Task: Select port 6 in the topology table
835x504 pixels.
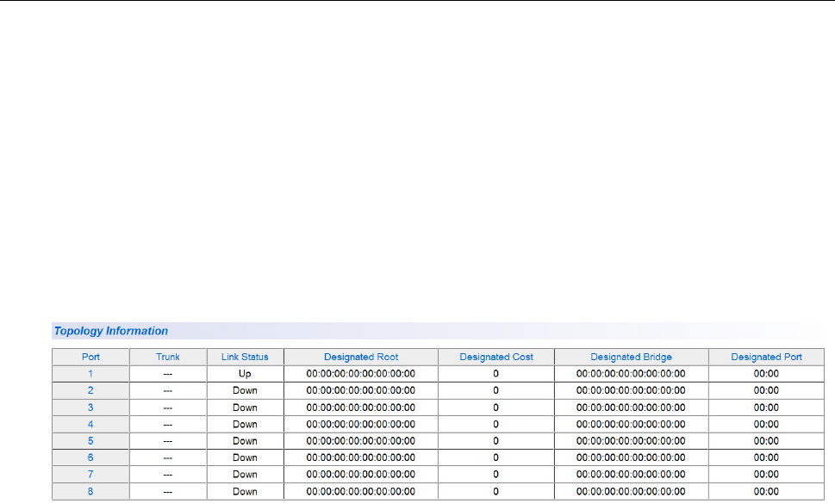Action: tap(90, 457)
